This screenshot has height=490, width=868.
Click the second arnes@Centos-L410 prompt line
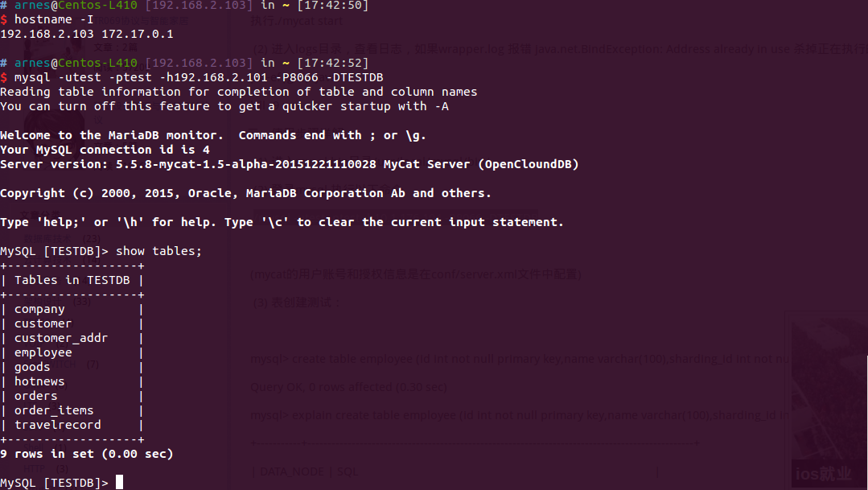click(x=184, y=63)
